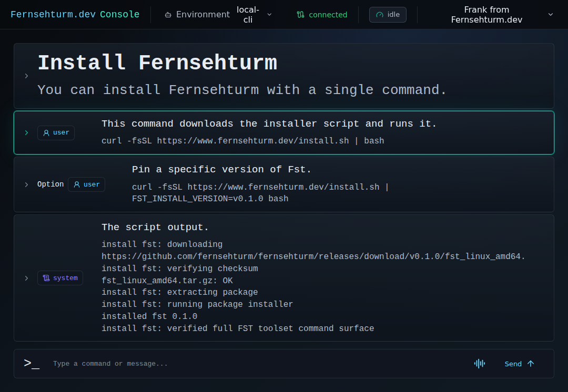Select the FST_INSTALL_VERSION=v0.1.0 bash line
Viewport: 568px width, 392px height.
pos(210,199)
